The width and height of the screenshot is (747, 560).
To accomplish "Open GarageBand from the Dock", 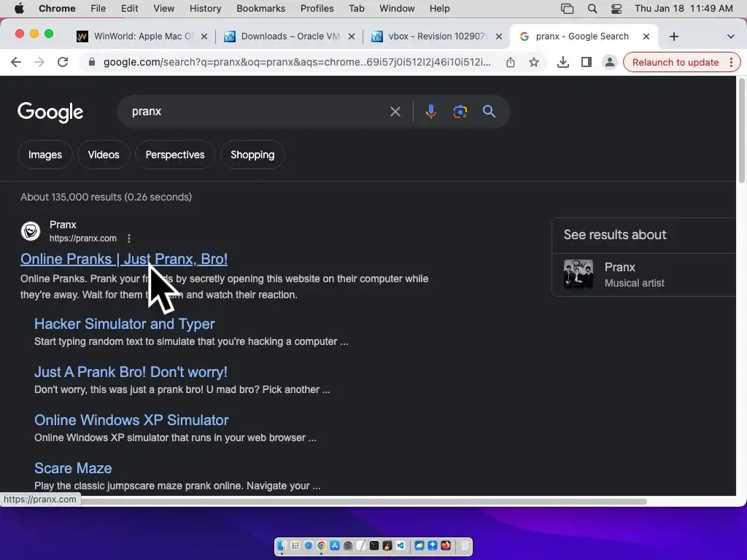I will [387, 545].
